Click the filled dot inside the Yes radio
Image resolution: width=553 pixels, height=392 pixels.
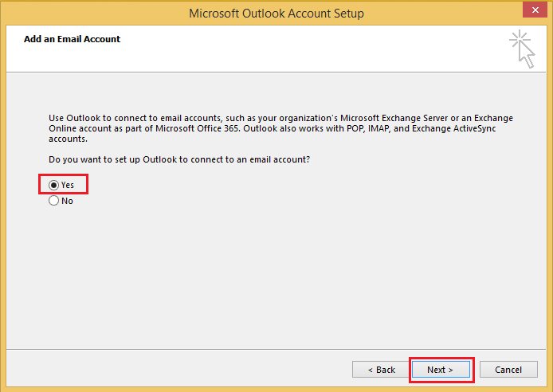coord(53,185)
